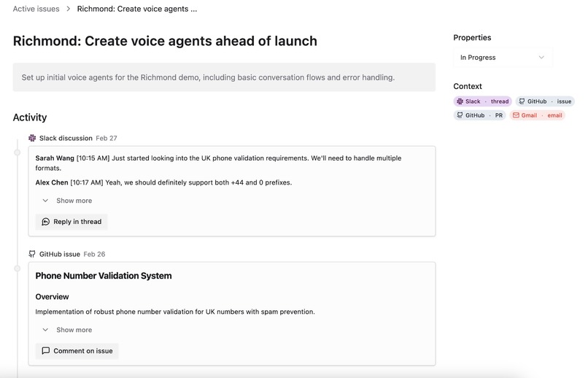The height and width of the screenshot is (378, 588).
Task: Click GitHub icon in issue tag
Action: point(522,101)
